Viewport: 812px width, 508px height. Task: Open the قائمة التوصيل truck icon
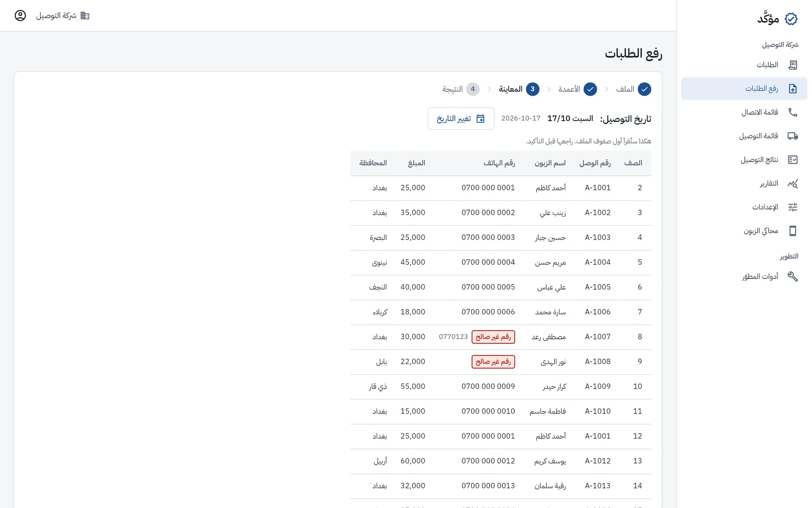coord(793,136)
